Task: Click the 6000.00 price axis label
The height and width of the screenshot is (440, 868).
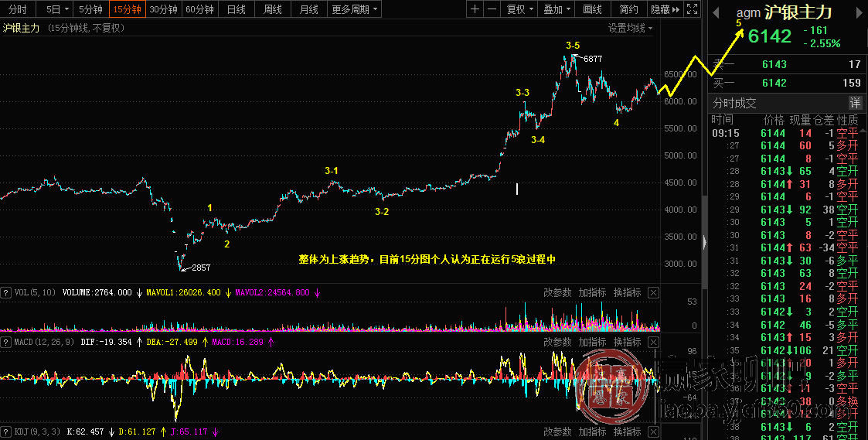Action: [x=680, y=101]
